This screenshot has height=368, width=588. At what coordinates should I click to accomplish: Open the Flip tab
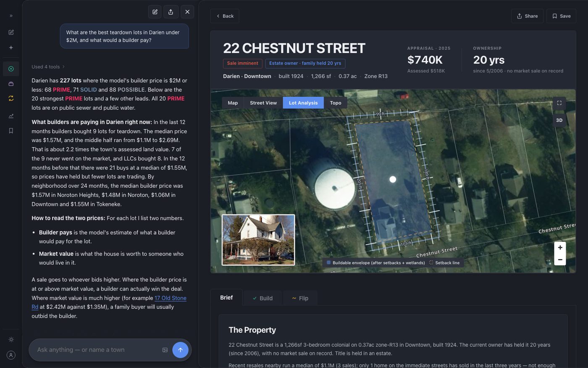(x=300, y=298)
